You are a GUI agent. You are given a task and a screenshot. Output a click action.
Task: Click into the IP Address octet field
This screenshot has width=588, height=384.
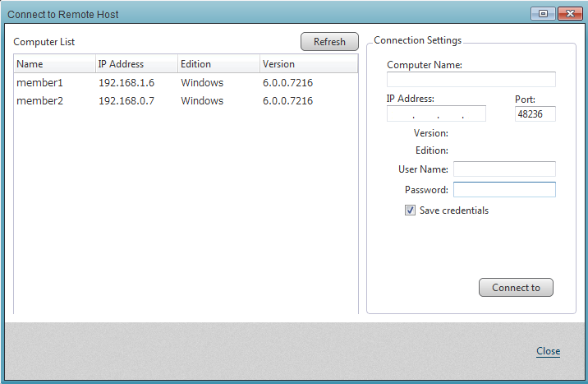[436, 114]
